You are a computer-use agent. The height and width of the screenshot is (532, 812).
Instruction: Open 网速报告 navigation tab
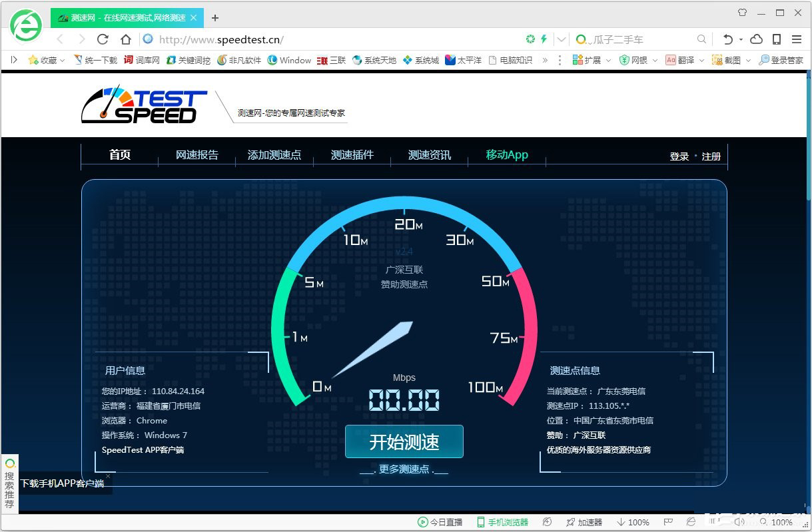(x=197, y=155)
